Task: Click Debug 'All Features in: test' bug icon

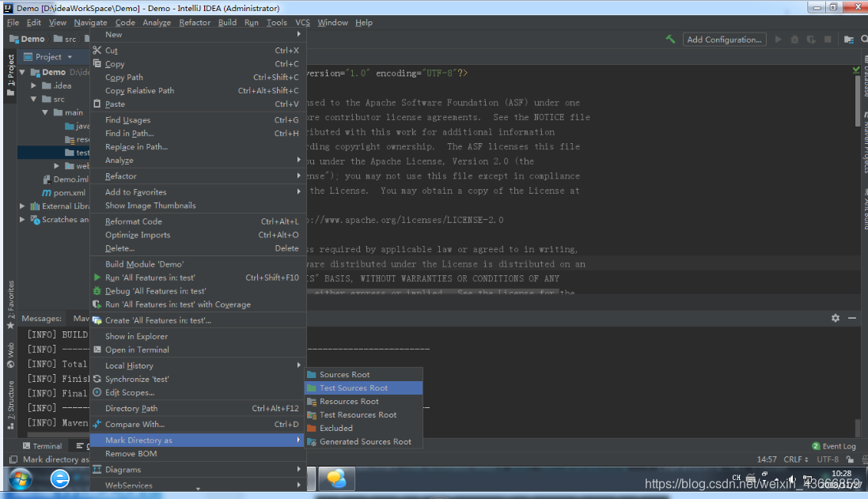Action: click(97, 290)
